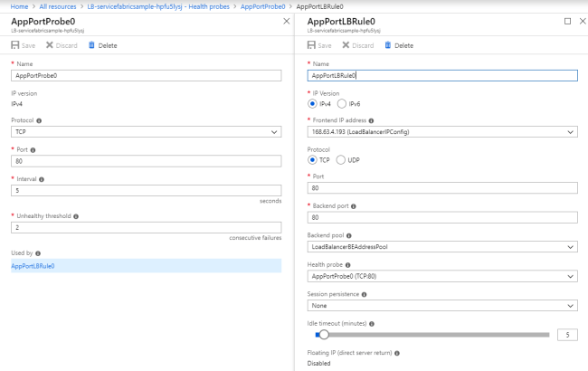Click Interval seconds field
The image size is (588, 371).
click(x=147, y=190)
